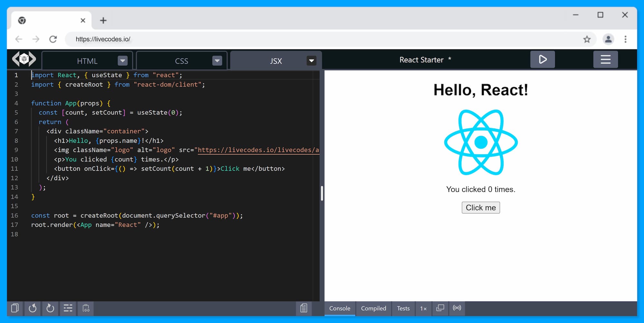Screen dimensions: 644x323
Task: Reload the page
Action: pyautogui.click(x=53, y=39)
